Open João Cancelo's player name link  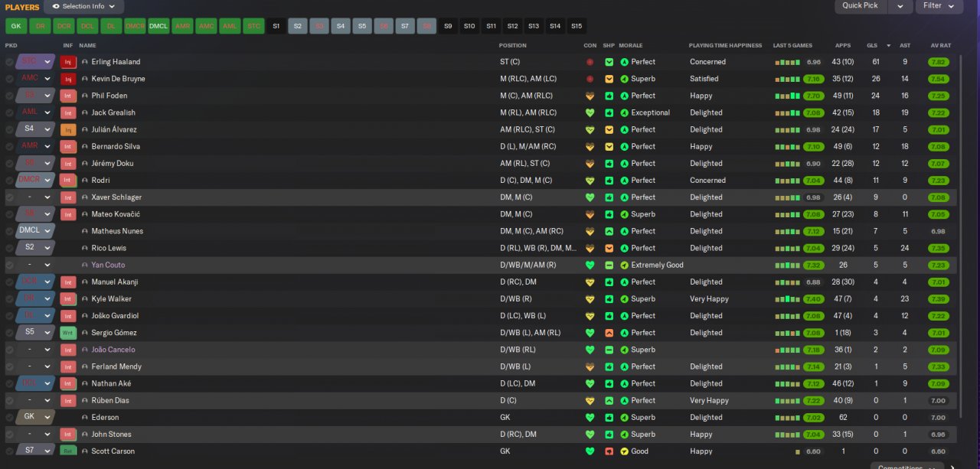pos(113,350)
